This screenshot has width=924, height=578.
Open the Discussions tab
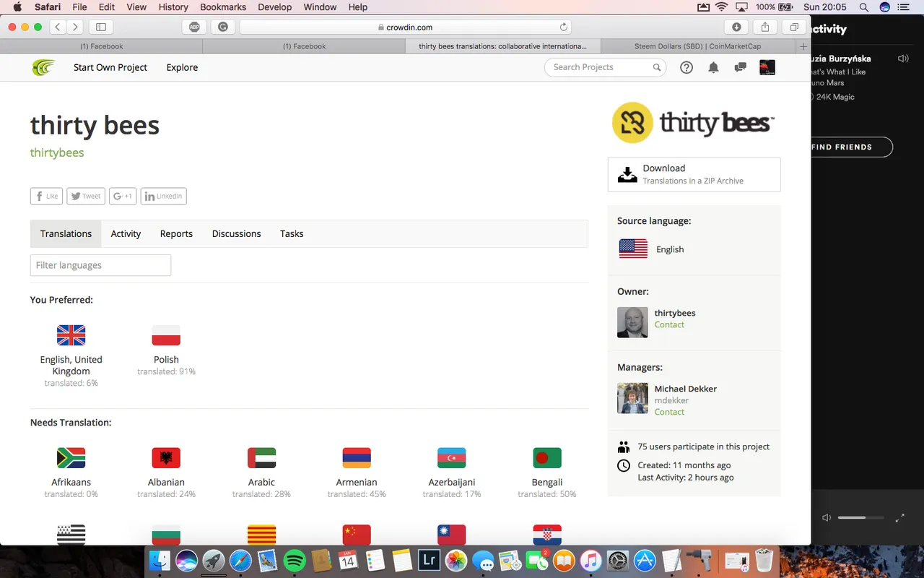pyautogui.click(x=236, y=234)
